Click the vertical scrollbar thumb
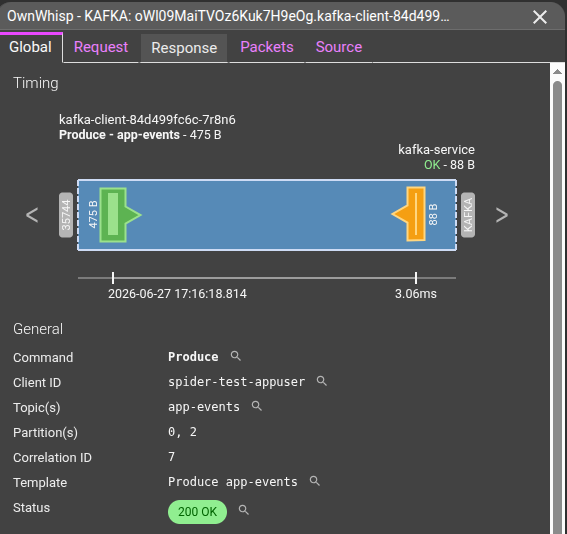This screenshot has height=534, width=567. tap(558, 307)
